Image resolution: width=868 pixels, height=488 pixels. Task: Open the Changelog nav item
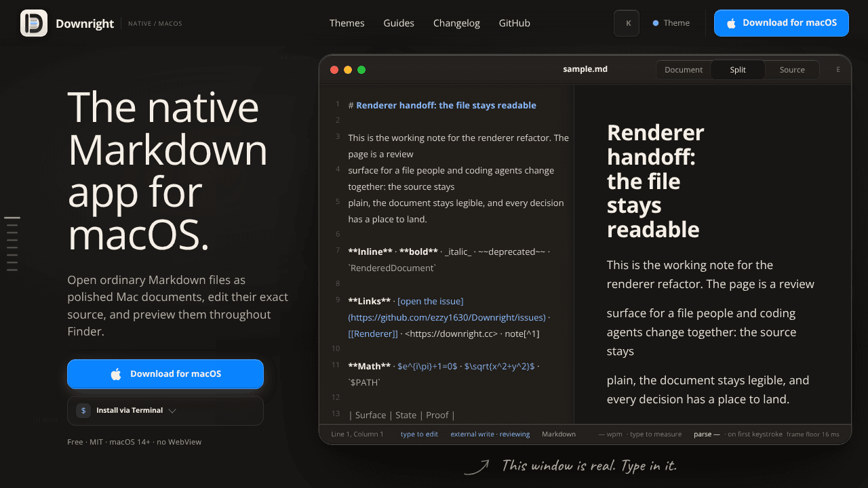456,23
